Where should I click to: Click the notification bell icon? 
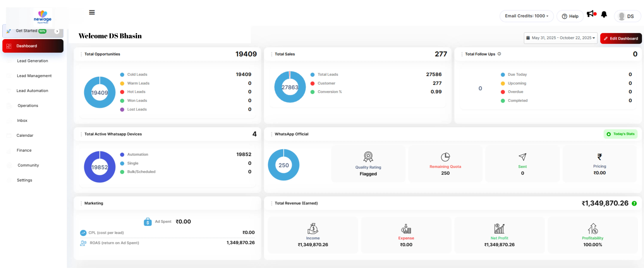[604, 14]
